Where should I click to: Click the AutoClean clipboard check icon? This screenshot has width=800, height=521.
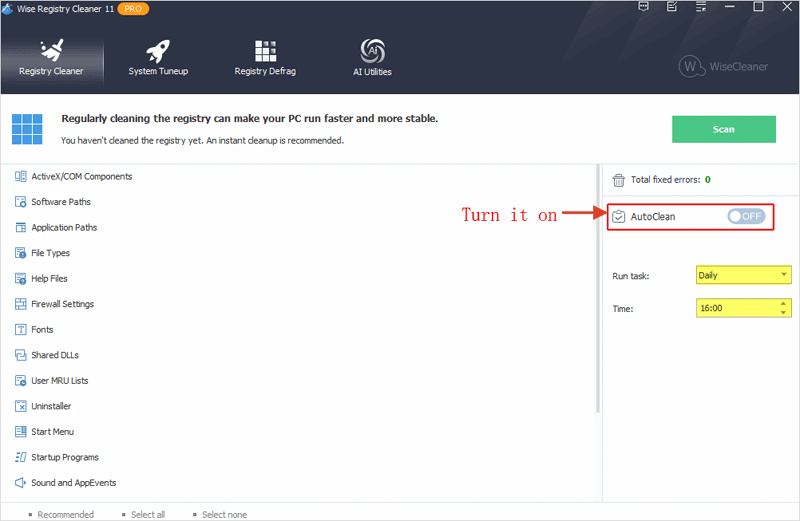[618, 216]
